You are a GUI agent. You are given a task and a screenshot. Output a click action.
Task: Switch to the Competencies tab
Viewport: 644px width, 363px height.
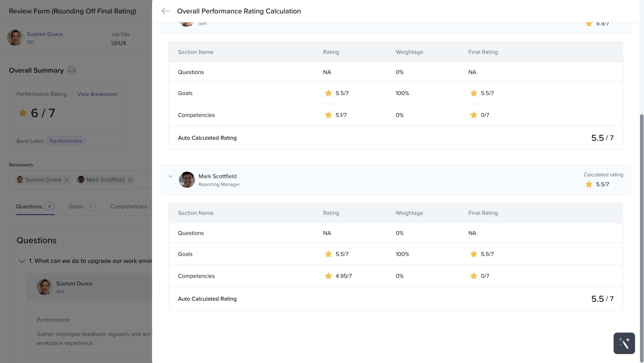click(x=129, y=206)
